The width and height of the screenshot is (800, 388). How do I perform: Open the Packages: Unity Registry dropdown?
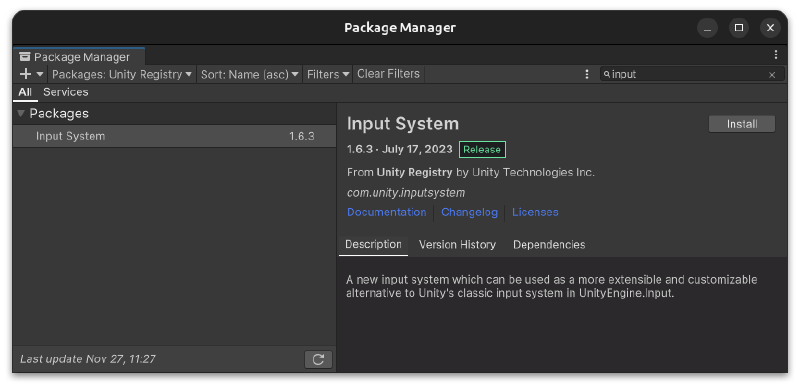click(x=122, y=74)
